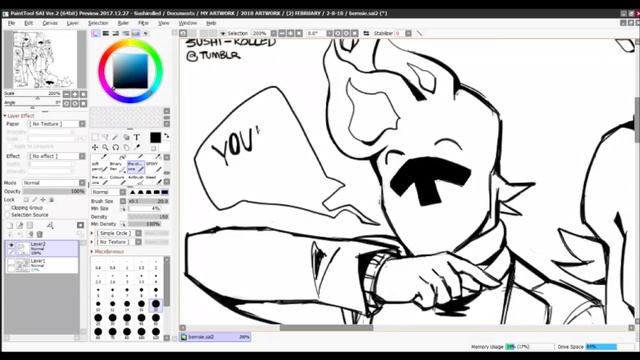Open the Edit menu
This screenshot has height=360, width=640.
click(x=28, y=23)
